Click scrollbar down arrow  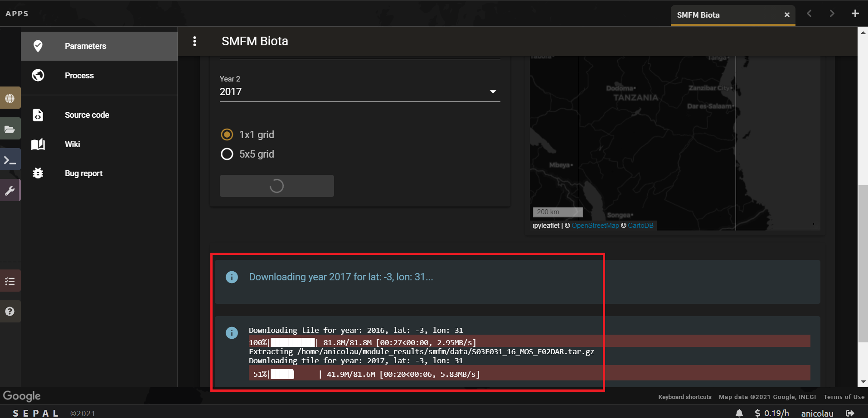point(863,382)
